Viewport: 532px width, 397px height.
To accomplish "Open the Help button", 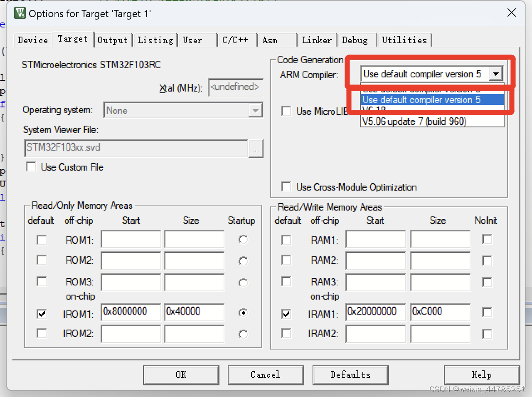I will click(x=482, y=375).
